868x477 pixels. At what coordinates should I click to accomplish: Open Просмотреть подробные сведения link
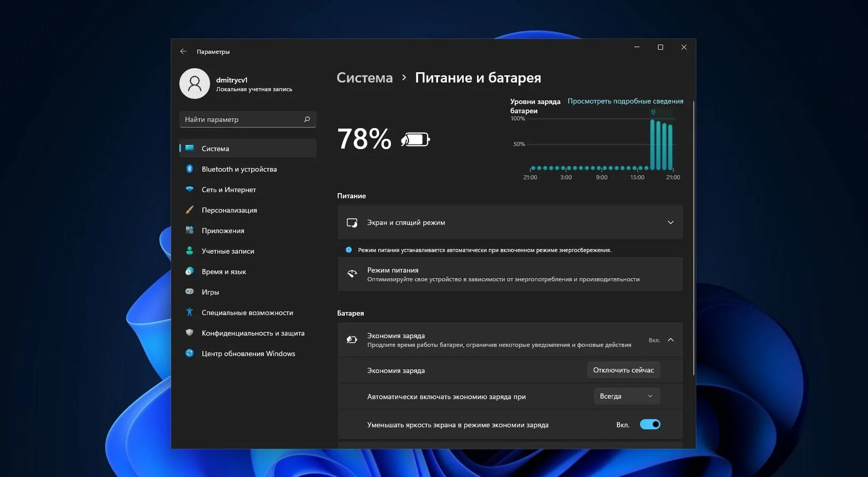click(625, 101)
